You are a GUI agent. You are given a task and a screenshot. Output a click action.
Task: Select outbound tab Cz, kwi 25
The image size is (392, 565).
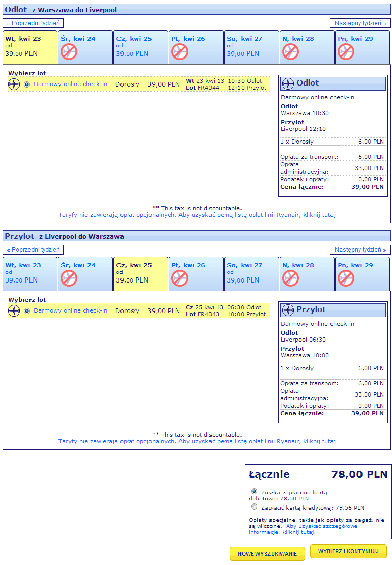click(141, 47)
